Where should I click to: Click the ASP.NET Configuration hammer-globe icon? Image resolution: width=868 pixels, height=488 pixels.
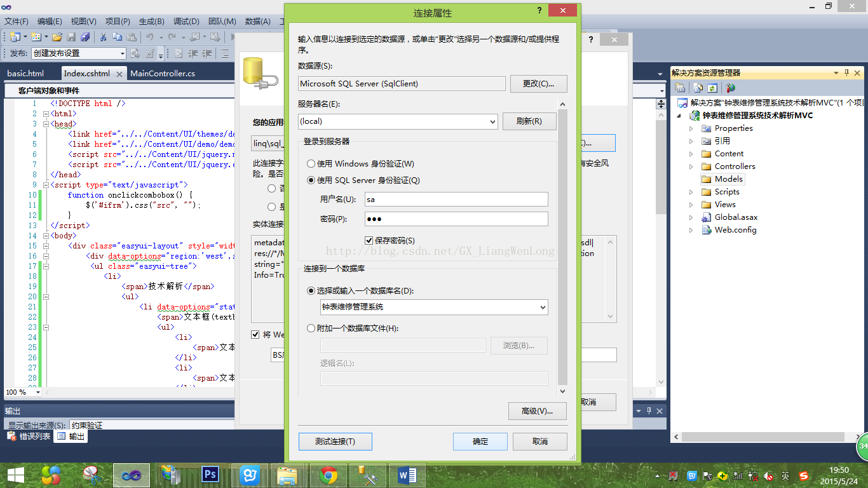(x=731, y=88)
